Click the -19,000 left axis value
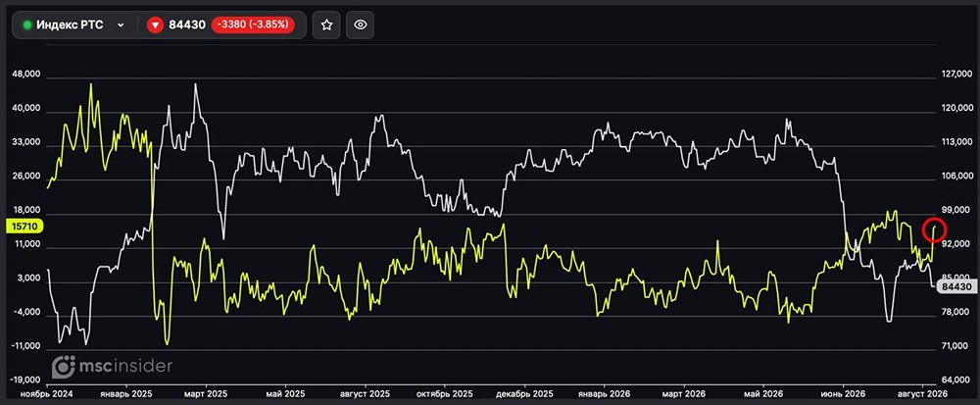Image resolution: width=980 pixels, height=405 pixels. (x=24, y=380)
